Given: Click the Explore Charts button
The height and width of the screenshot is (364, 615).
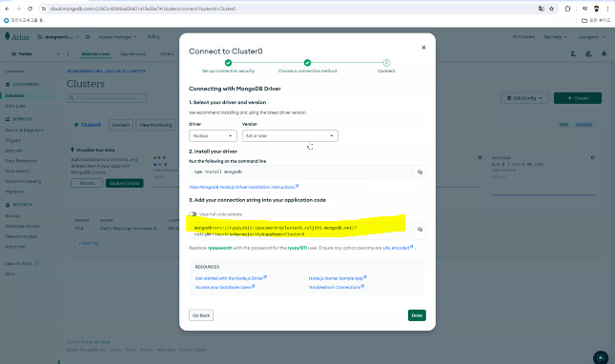Looking at the screenshot, I should click(124, 183).
